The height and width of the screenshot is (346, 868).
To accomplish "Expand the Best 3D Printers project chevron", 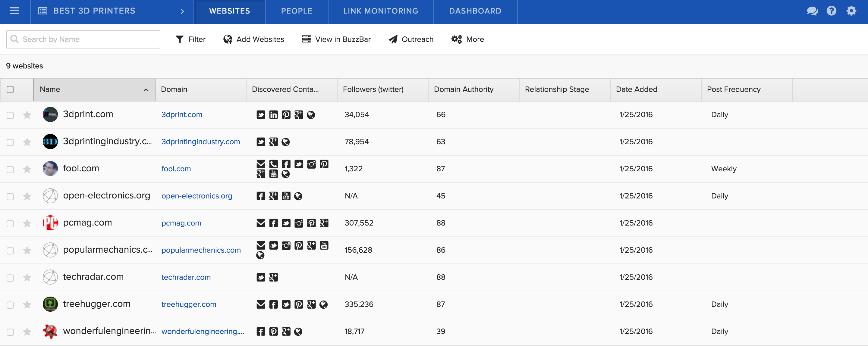I will 182,11.
